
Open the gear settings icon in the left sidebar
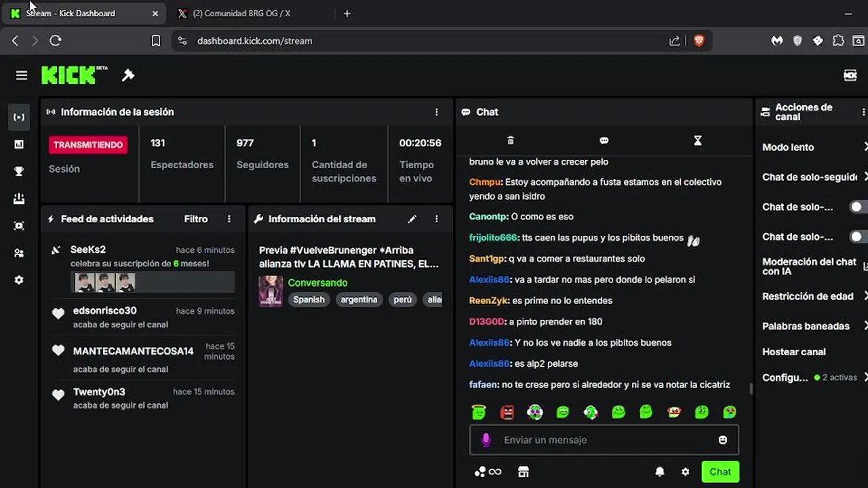tap(19, 280)
